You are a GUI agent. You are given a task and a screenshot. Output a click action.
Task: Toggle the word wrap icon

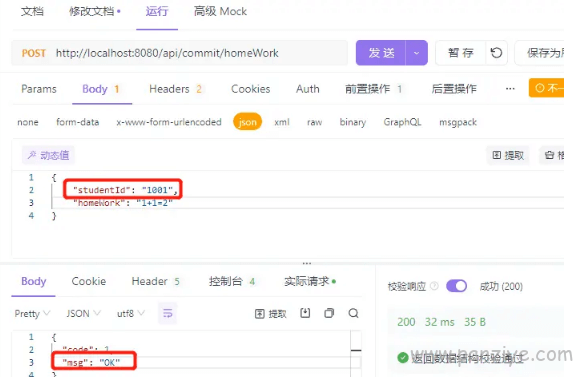pyautogui.click(x=168, y=313)
